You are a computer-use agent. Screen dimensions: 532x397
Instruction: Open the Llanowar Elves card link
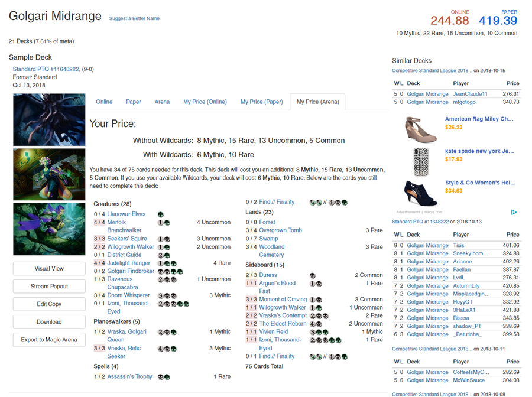coord(126,214)
